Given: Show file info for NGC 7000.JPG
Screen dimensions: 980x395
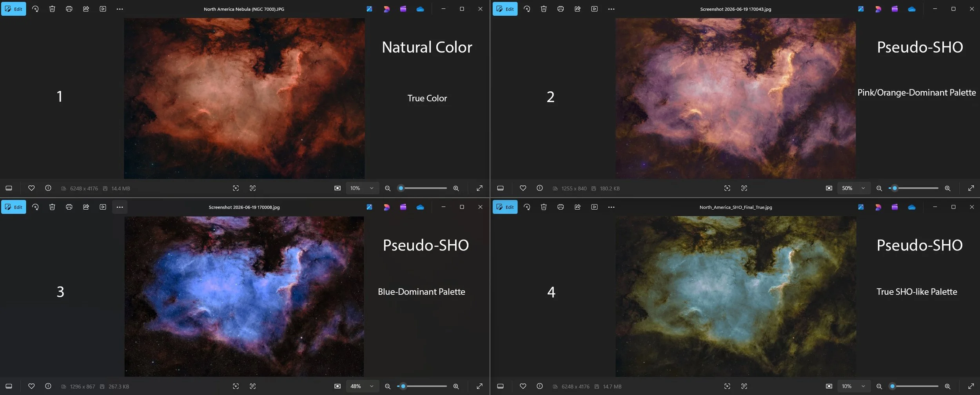Looking at the screenshot, I should [x=48, y=188].
